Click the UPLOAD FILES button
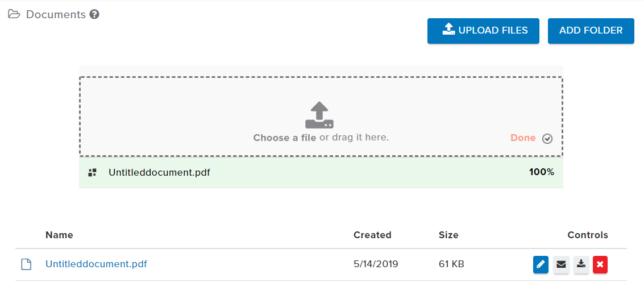 (x=483, y=31)
